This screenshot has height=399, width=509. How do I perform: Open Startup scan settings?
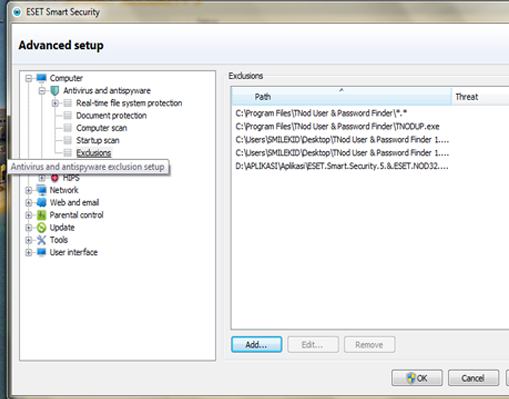tap(98, 140)
